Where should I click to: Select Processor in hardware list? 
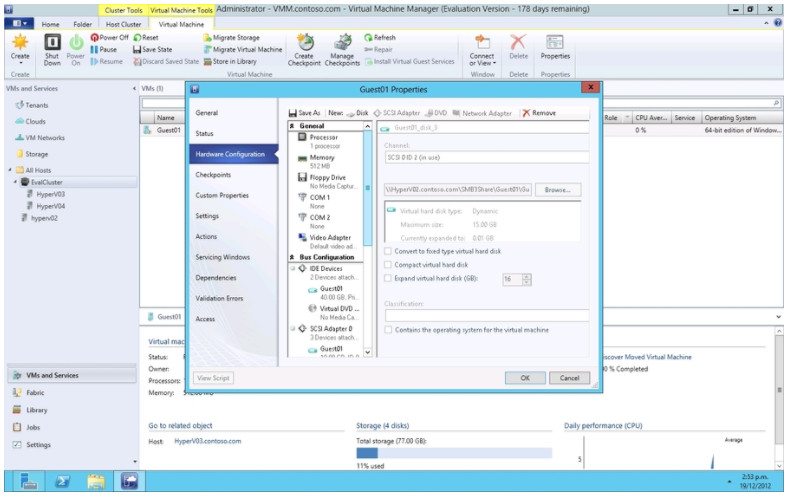click(x=326, y=141)
